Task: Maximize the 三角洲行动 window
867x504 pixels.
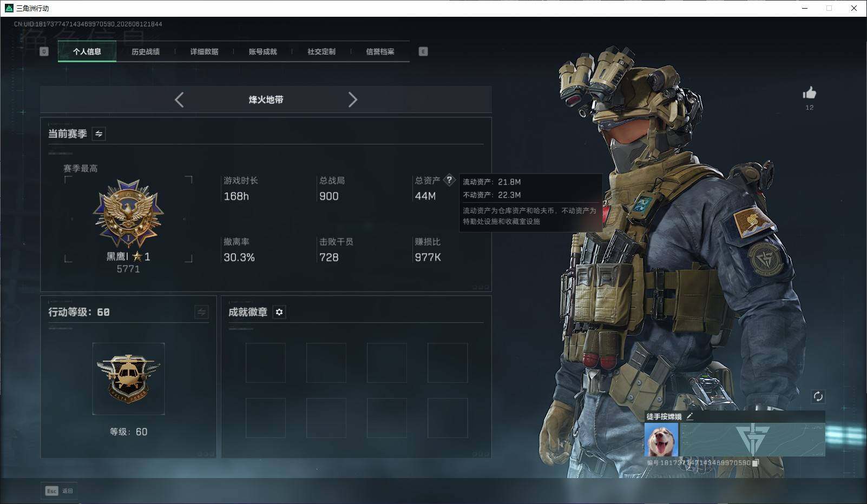Action: [x=829, y=8]
